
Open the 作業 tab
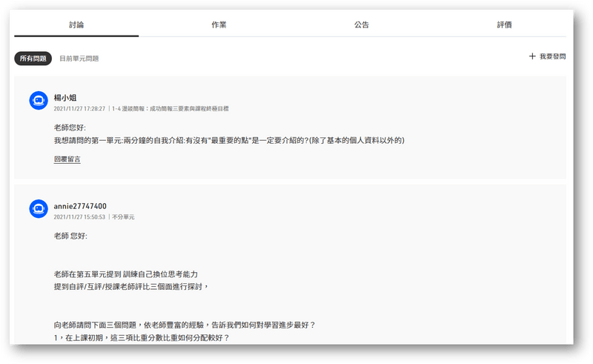point(219,24)
